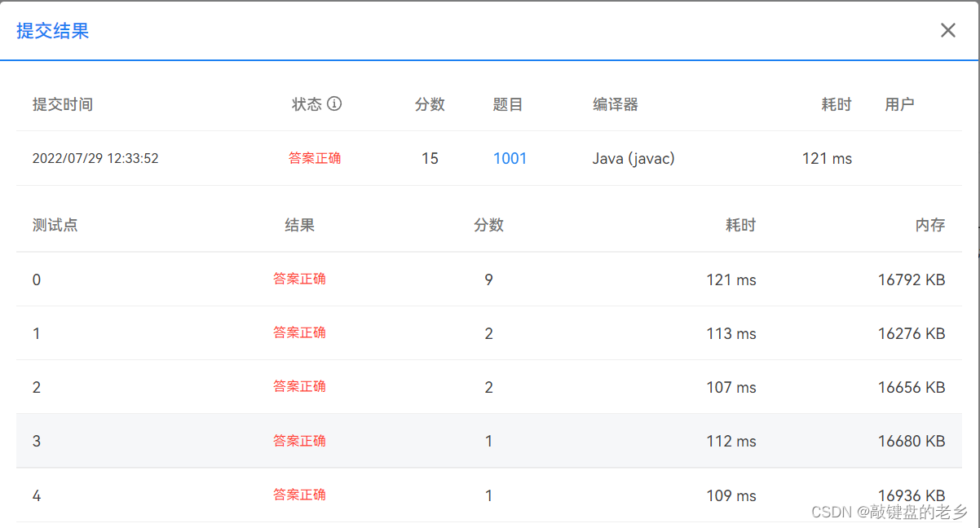Click the 耗时 column header
The image size is (980, 528).
(837, 104)
